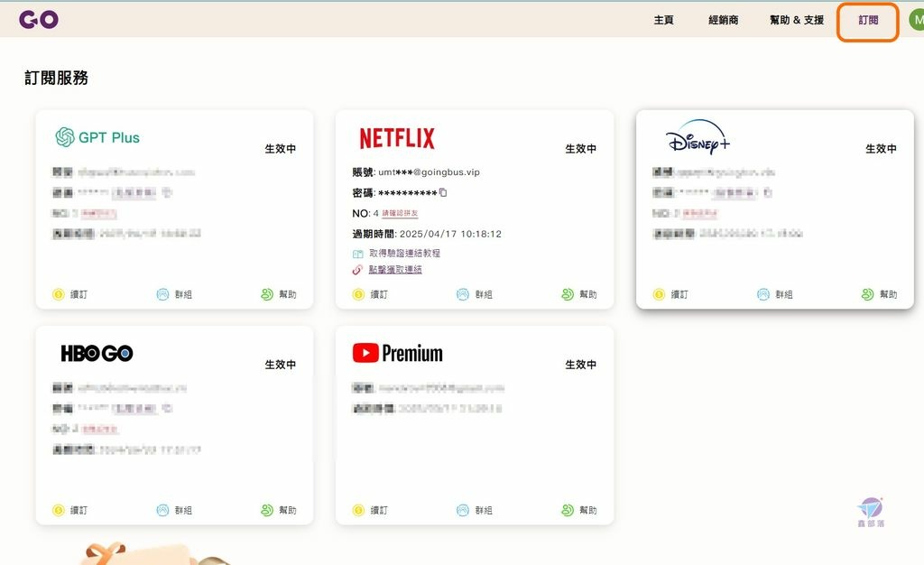The width and height of the screenshot is (924, 565).
Task: Click 群組 on the Disney+ card
Action: [775, 294]
